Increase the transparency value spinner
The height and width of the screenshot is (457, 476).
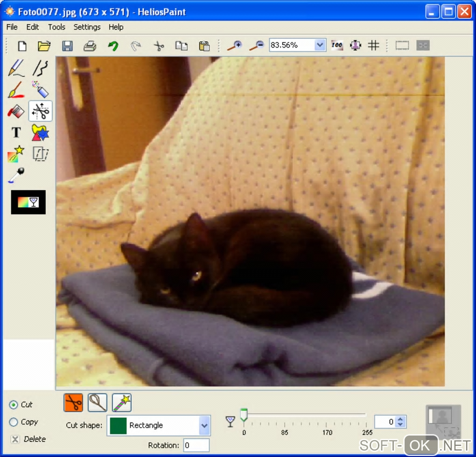(x=400, y=419)
